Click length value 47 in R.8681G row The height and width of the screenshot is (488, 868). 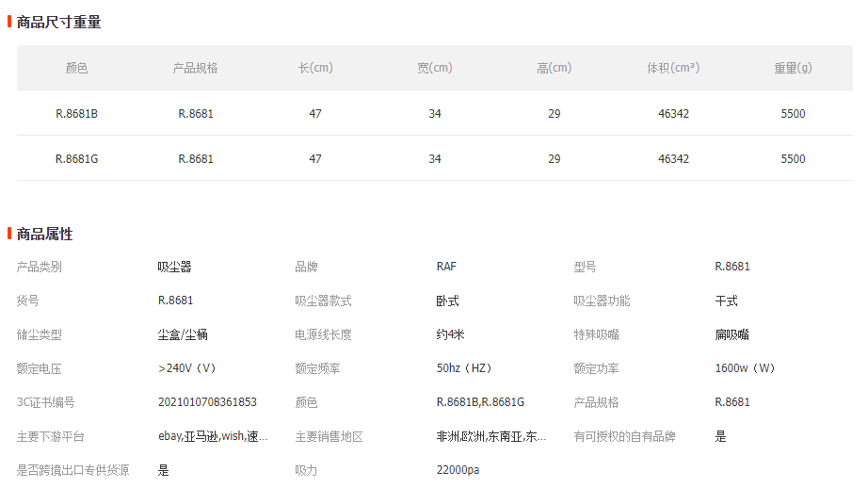(x=315, y=159)
